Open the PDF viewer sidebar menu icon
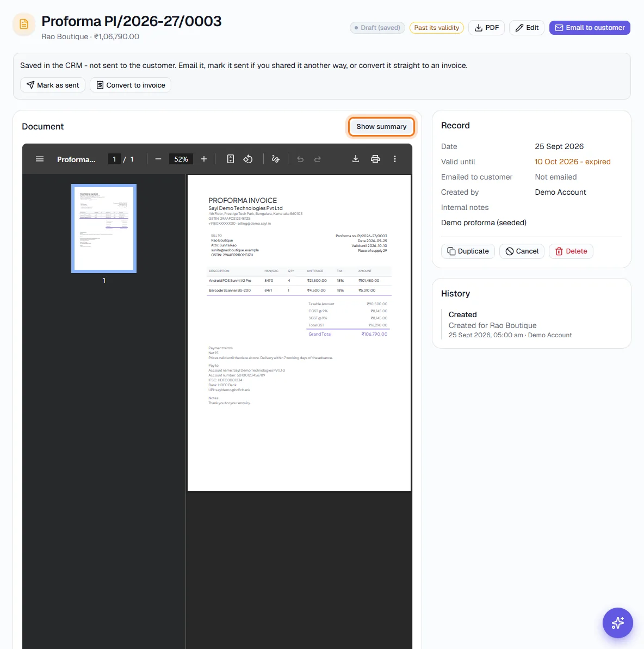Image resolution: width=644 pixels, height=649 pixels. [x=40, y=159]
